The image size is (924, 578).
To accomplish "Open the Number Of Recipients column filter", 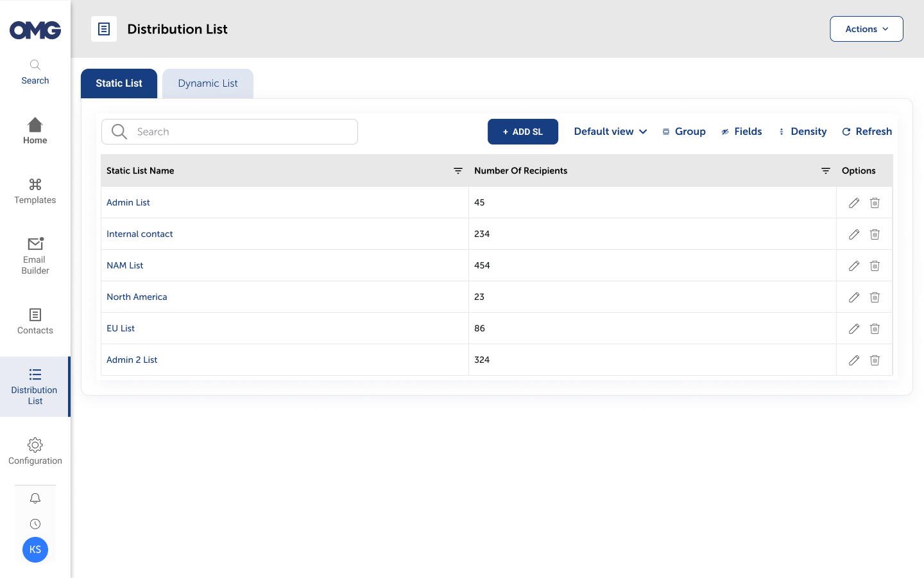I will (826, 171).
